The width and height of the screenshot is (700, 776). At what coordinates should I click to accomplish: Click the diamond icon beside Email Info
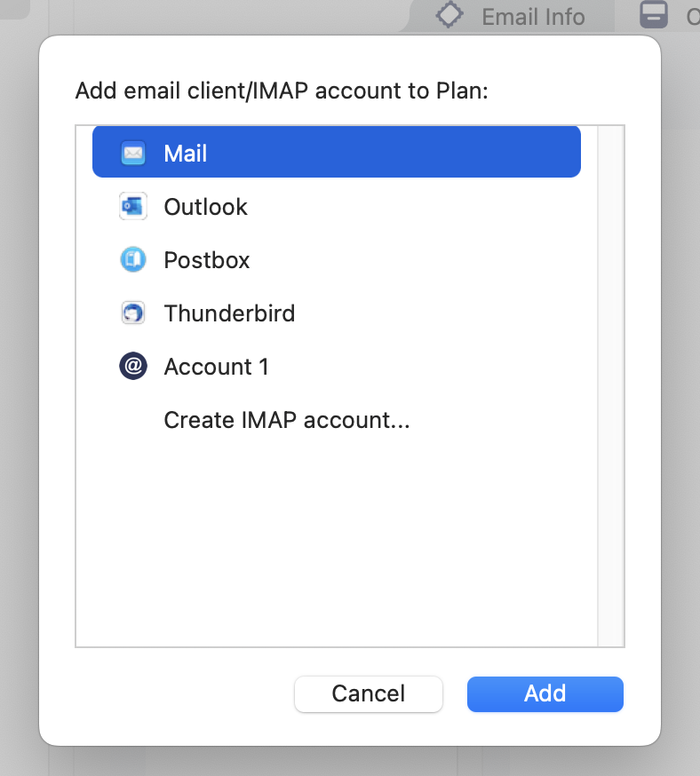tap(450, 15)
